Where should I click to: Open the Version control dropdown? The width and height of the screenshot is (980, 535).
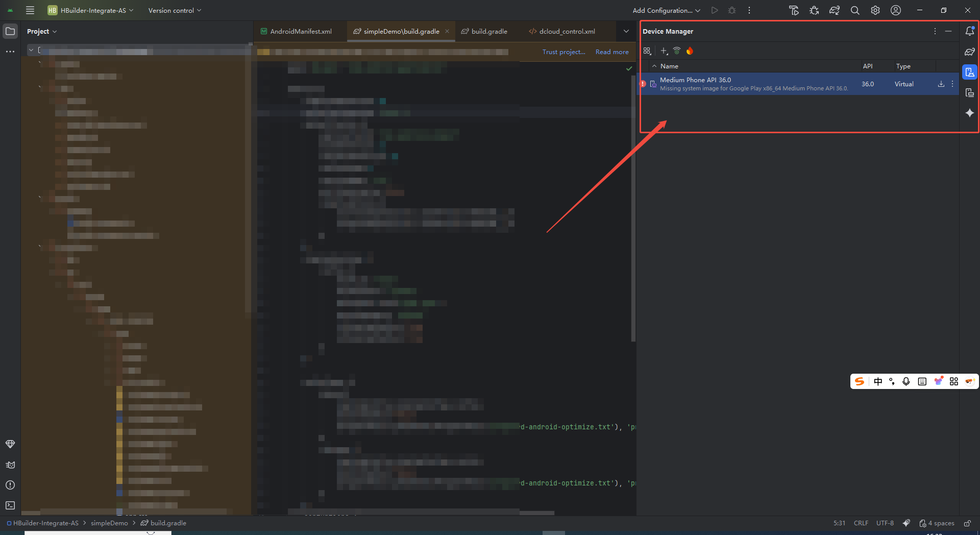pos(175,10)
